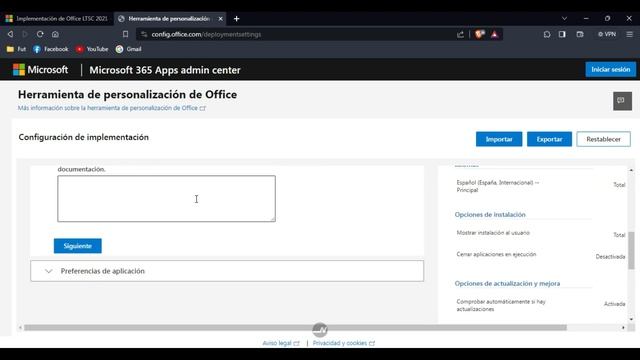Screen dimensions: 640x360
Task: Open a new browser tab
Action: (x=236, y=19)
